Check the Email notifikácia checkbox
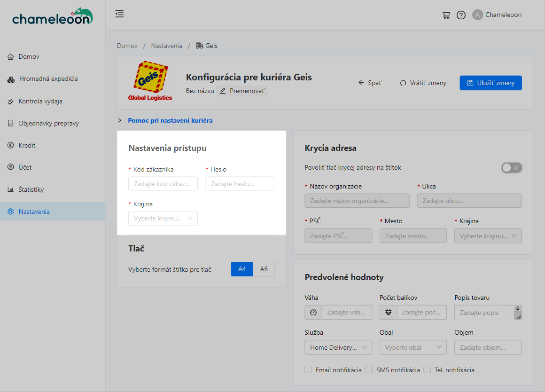545x392 pixels. (x=308, y=370)
